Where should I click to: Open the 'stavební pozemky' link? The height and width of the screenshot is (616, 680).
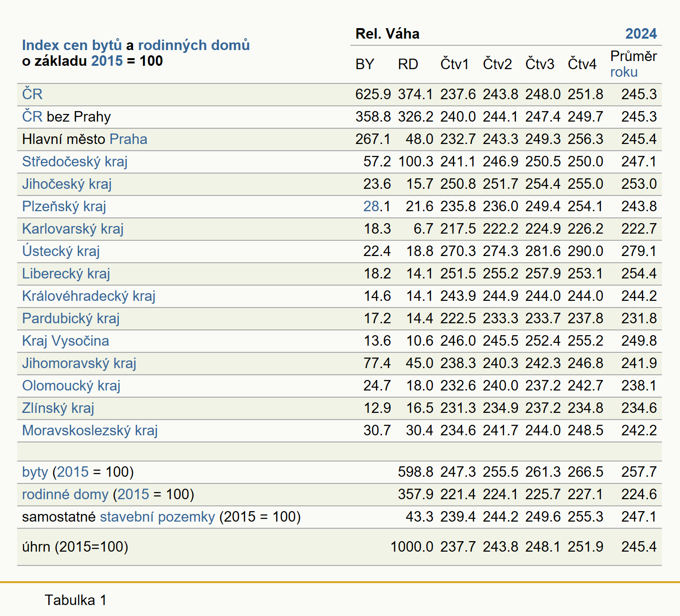(157, 517)
